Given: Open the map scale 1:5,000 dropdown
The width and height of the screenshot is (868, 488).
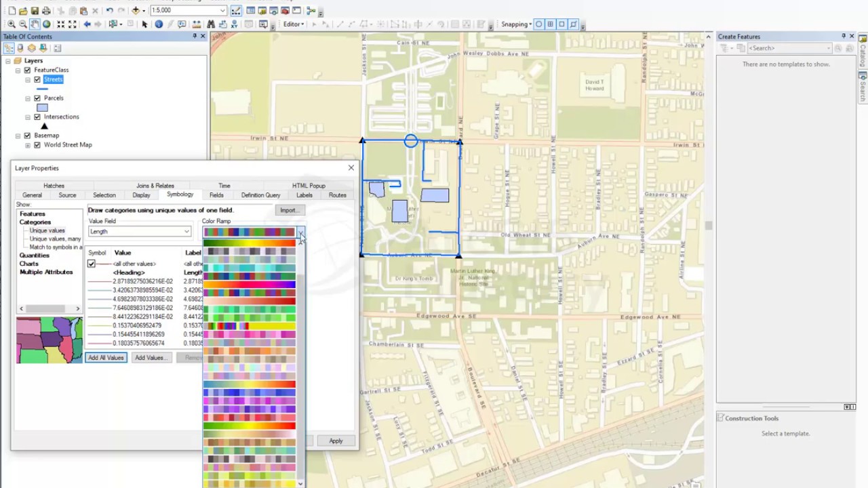Looking at the screenshot, I should [x=222, y=11].
